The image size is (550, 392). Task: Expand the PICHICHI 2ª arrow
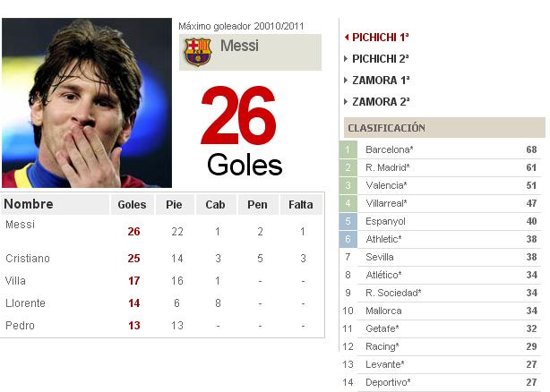(x=346, y=58)
